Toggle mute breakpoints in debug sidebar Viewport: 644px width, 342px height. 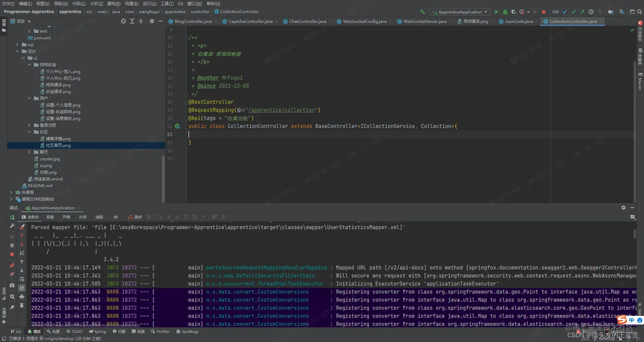coord(12,273)
